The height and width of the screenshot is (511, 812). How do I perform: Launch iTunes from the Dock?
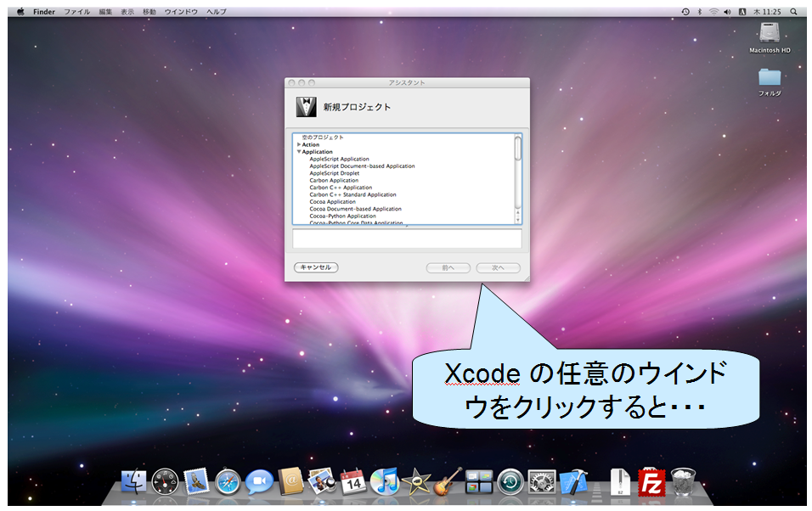click(x=384, y=481)
